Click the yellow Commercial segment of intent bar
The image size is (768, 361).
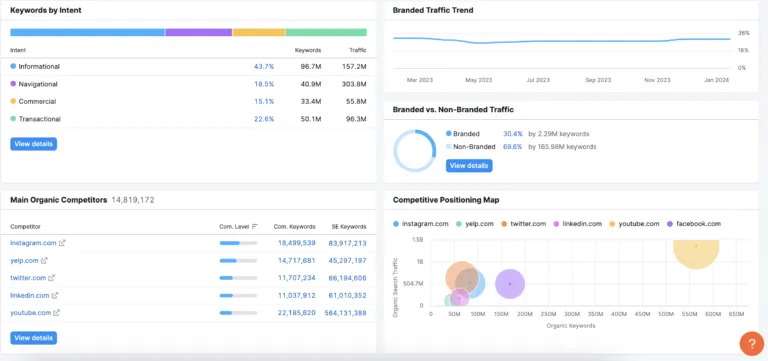point(259,32)
